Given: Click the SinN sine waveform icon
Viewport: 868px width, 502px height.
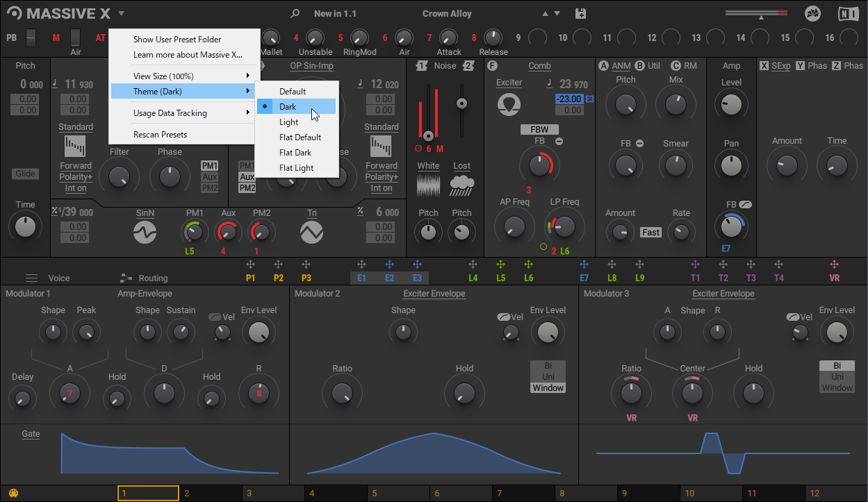Looking at the screenshot, I should point(145,232).
